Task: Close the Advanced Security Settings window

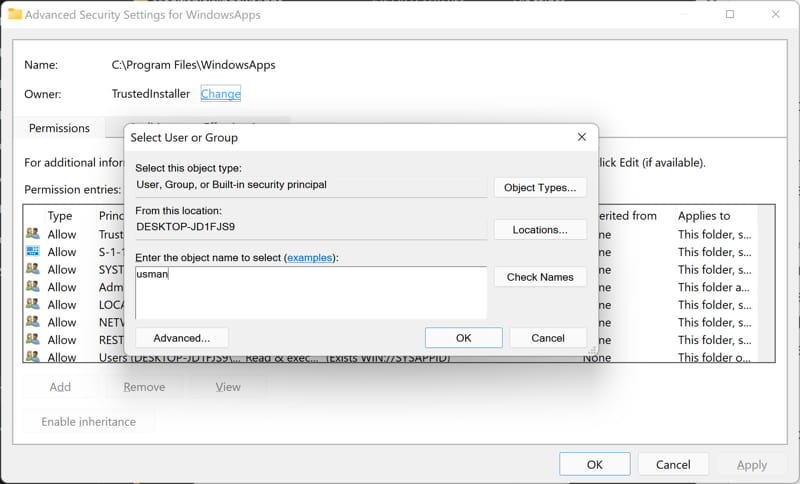Action: pyautogui.click(x=776, y=14)
